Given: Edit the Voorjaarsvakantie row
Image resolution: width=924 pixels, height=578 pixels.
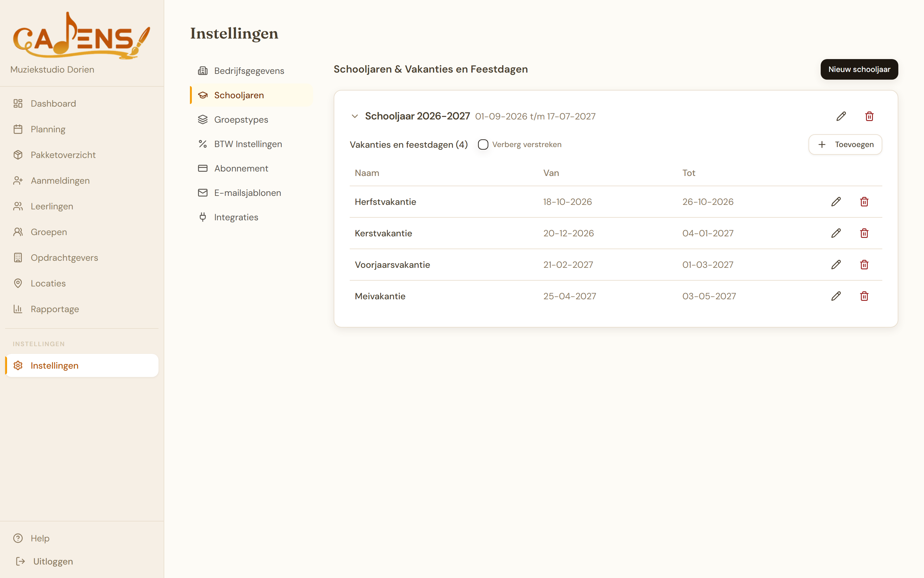Looking at the screenshot, I should [836, 265].
